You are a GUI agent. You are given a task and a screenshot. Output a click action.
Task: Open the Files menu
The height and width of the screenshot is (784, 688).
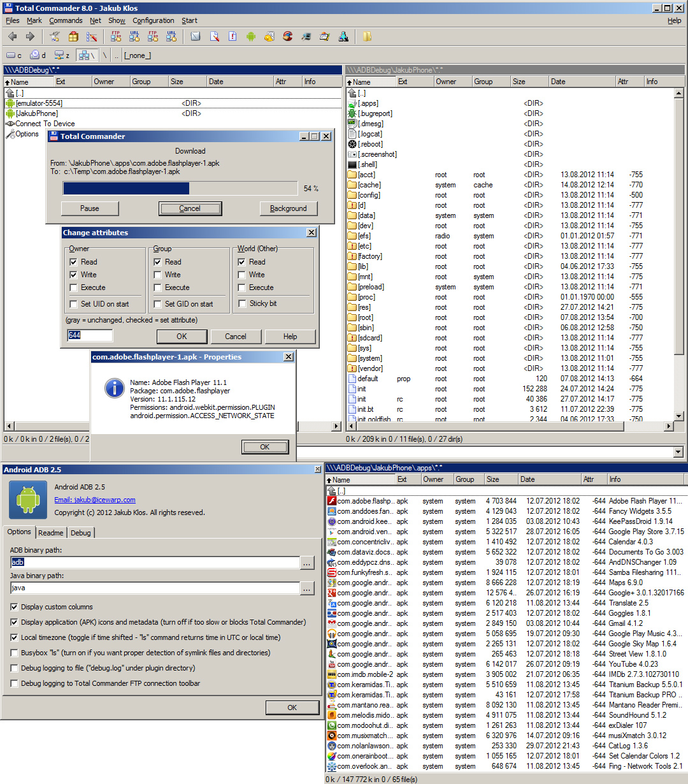click(x=13, y=20)
